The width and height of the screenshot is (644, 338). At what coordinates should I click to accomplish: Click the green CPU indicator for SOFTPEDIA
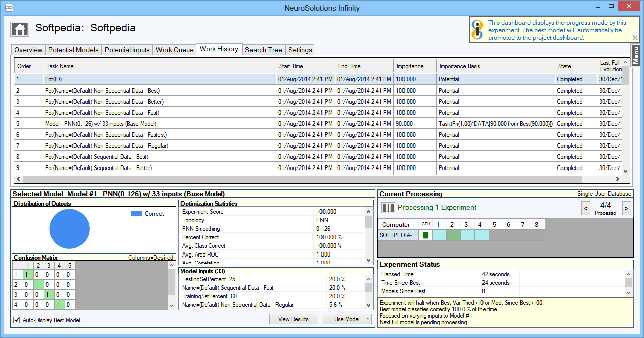(425, 235)
